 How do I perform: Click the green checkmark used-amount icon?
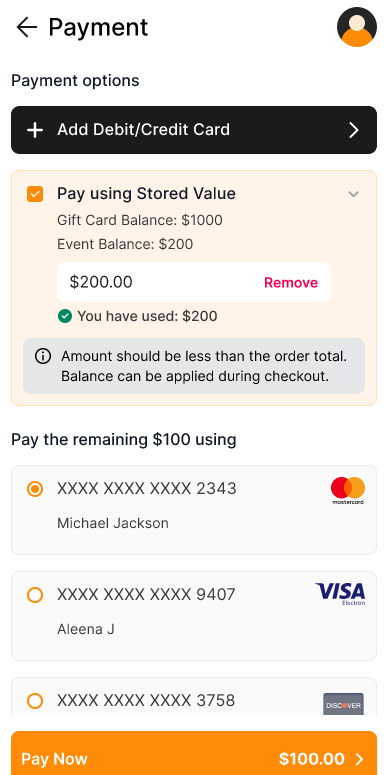coord(65,316)
